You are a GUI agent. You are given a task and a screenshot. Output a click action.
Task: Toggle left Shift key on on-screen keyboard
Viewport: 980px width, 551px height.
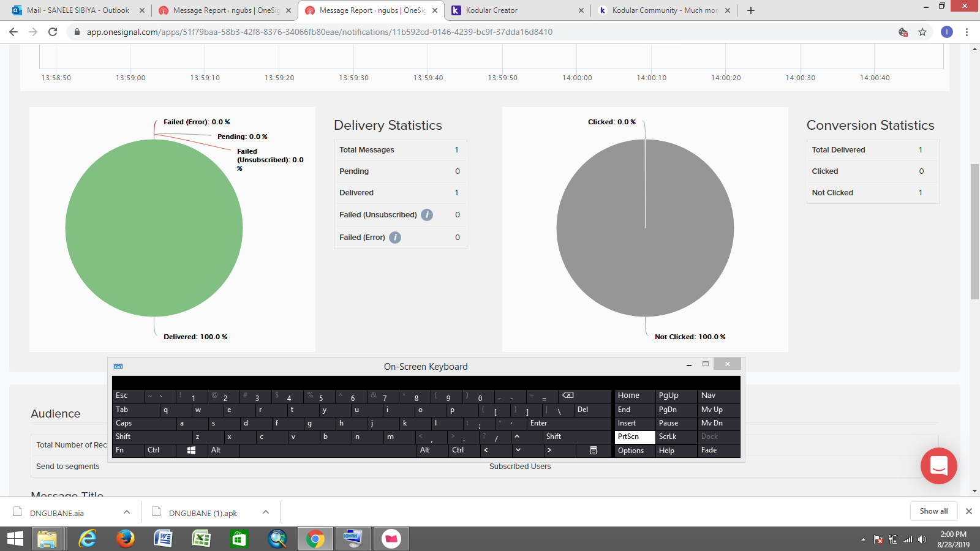pos(153,437)
